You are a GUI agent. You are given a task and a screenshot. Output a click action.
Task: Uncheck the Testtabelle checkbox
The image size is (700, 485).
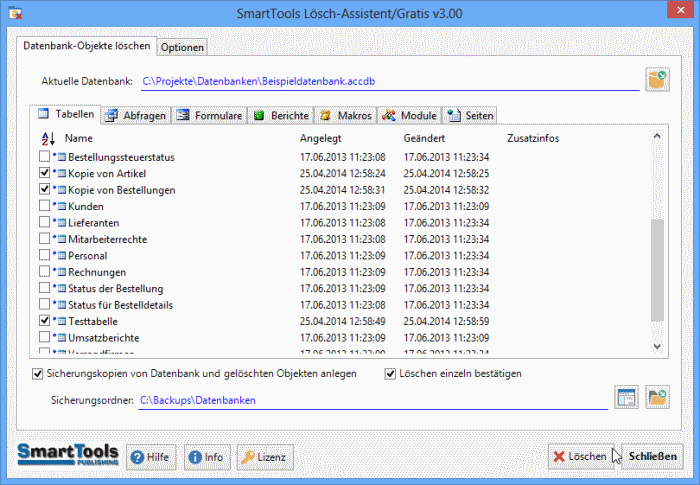pyautogui.click(x=44, y=321)
